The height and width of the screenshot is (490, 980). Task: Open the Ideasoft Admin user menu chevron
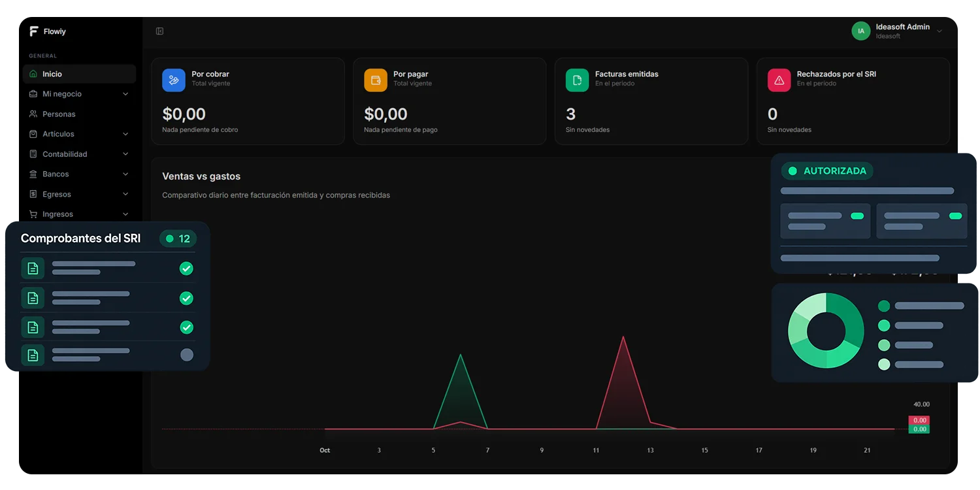coord(939,31)
